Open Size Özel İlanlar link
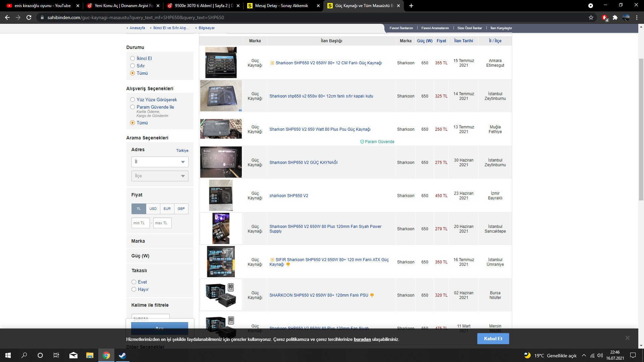The height and width of the screenshot is (362, 644). (470, 28)
